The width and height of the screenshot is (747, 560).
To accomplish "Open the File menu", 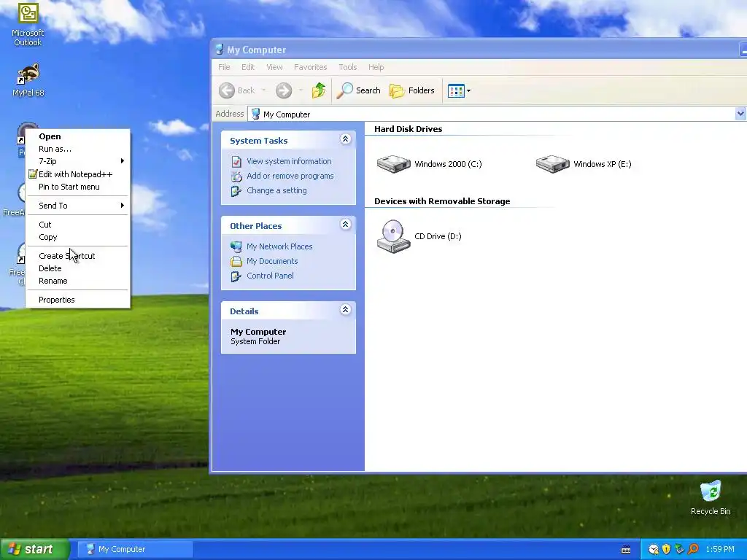I will coord(224,67).
